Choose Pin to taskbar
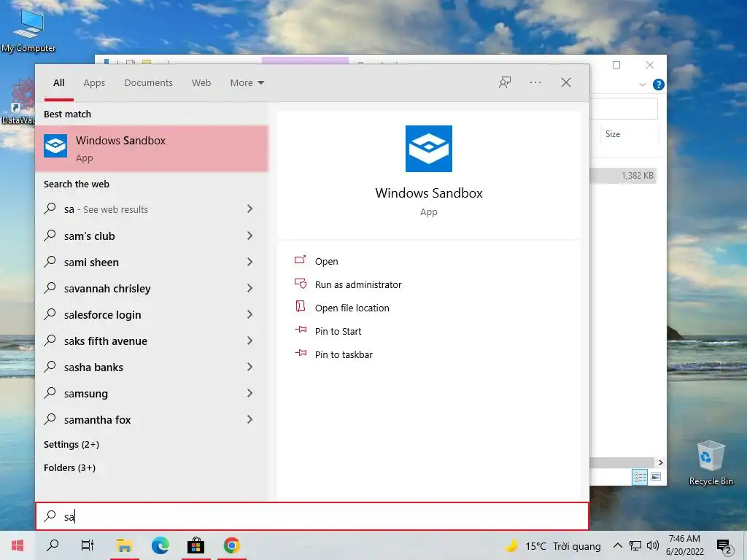This screenshot has height=560, width=747. [344, 354]
